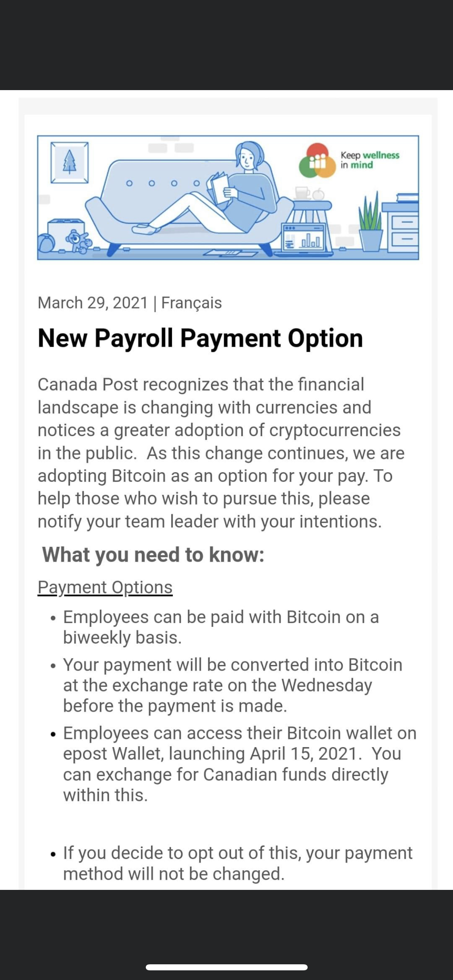The height and width of the screenshot is (980, 453).
Task: Tap the coffee cup on side table
Action: pos(302,193)
